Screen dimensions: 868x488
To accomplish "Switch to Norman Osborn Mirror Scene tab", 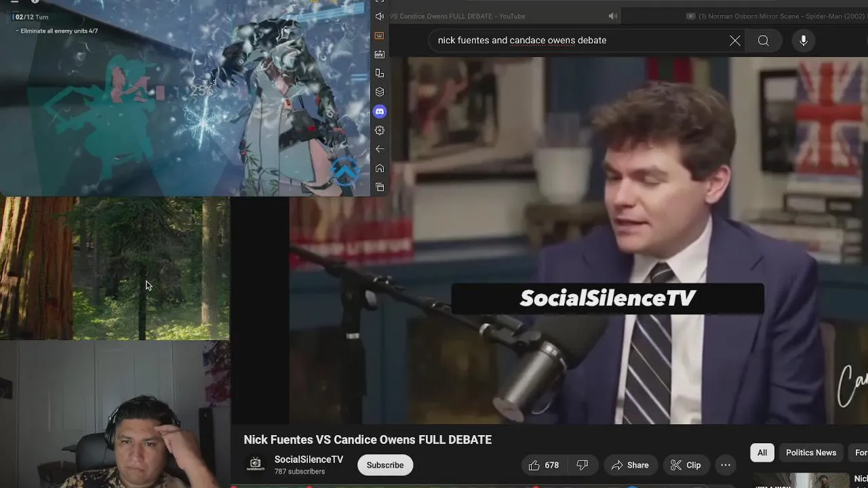I will [x=776, y=16].
